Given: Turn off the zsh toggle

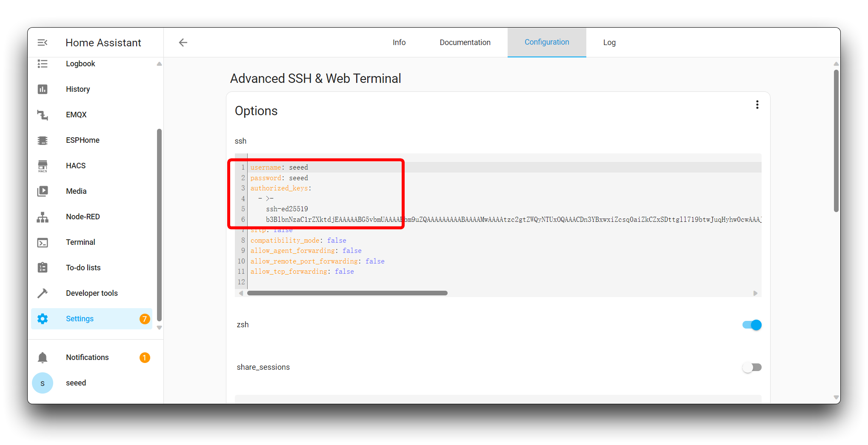Looking at the screenshot, I should pos(752,325).
